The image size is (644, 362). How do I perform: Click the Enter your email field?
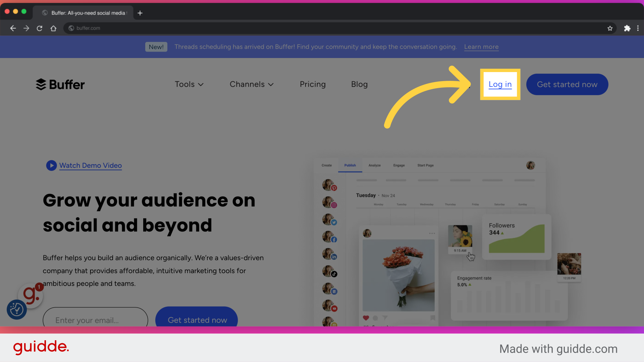coord(95,320)
